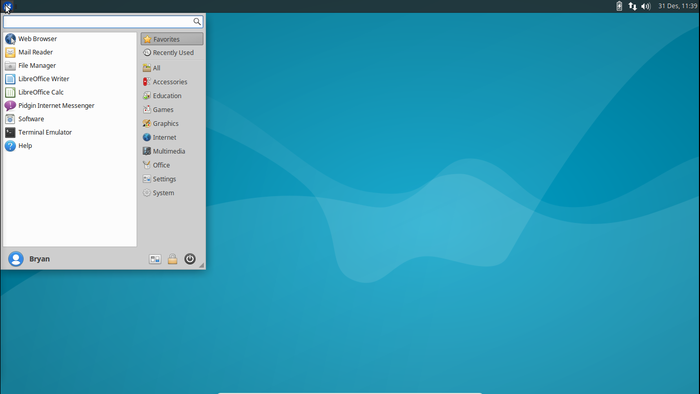Image resolution: width=700 pixels, height=394 pixels.
Task: Click the Bryan user avatar icon
Action: [16, 259]
